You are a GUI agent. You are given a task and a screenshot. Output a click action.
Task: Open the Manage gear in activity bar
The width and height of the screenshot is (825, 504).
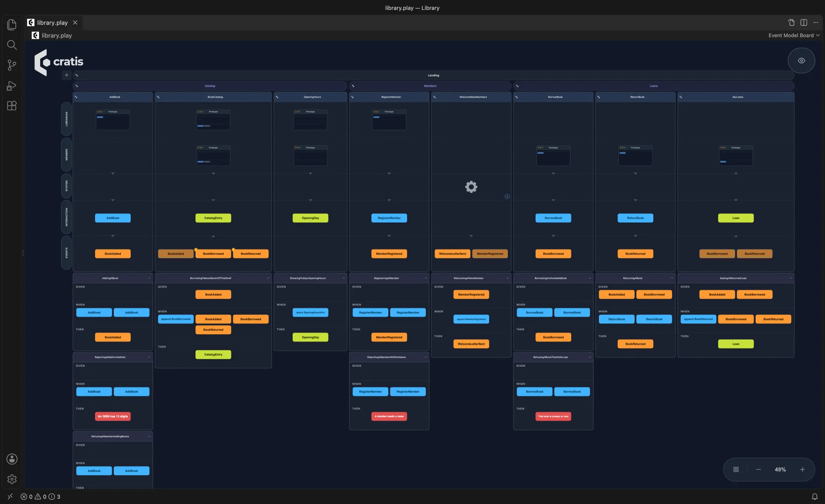click(x=12, y=479)
